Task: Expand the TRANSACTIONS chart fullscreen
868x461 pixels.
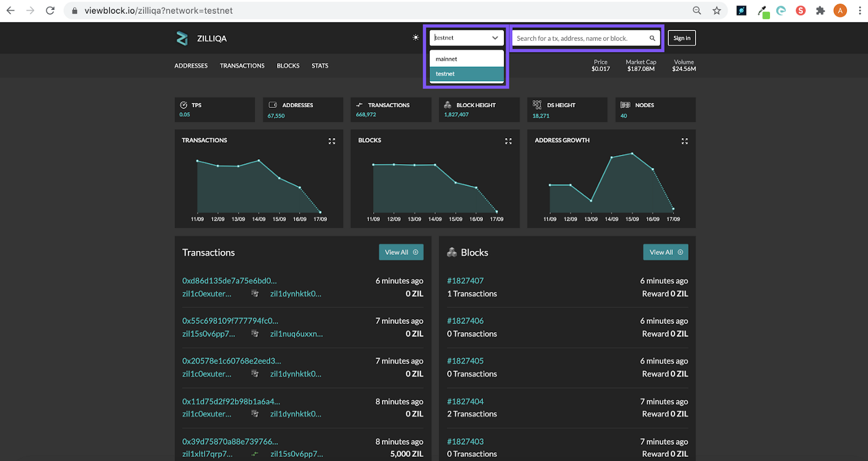Action: click(x=332, y=141)
